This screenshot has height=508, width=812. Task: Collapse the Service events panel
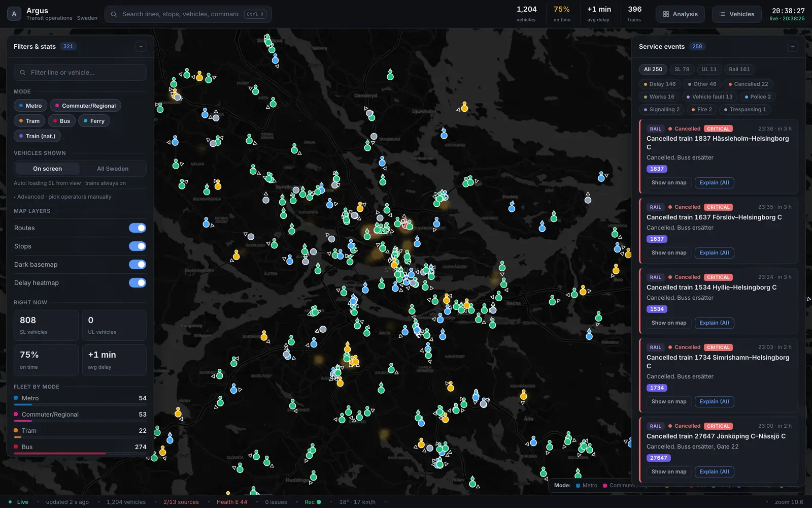tap(793, 47)
